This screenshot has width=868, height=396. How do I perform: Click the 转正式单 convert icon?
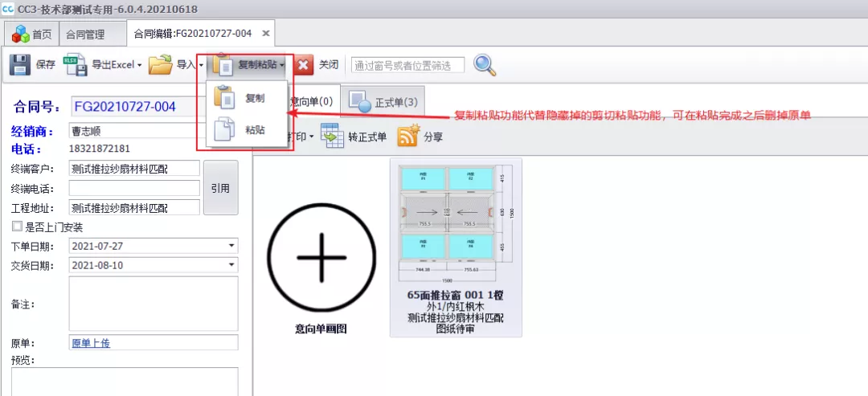(332, 137)
